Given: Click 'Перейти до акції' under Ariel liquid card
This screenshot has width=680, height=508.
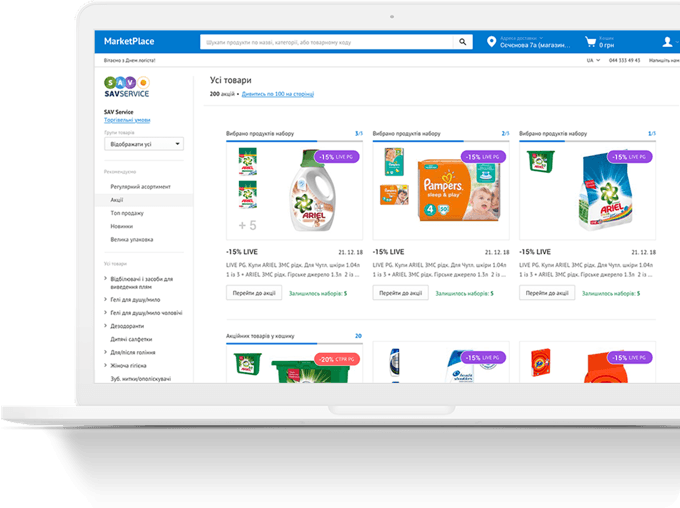Looking at the screenshot, I should tap(254, 293).
